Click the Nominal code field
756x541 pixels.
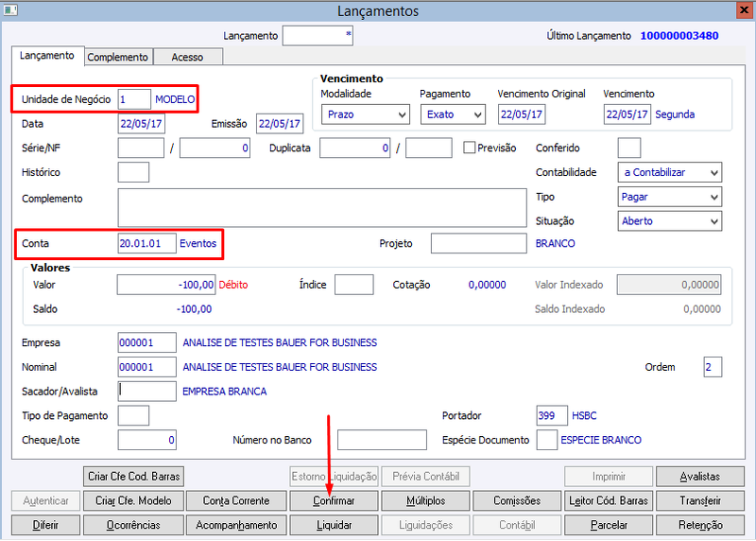pos(147,367)
